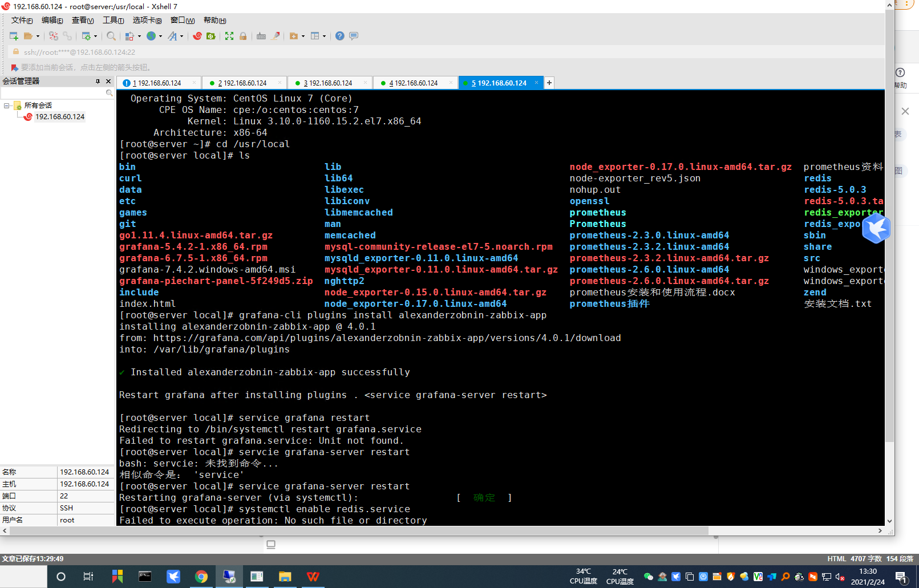Click the search icon in session manager
The width and height of the screenshot is (919, 588).
tap(109, 93)
